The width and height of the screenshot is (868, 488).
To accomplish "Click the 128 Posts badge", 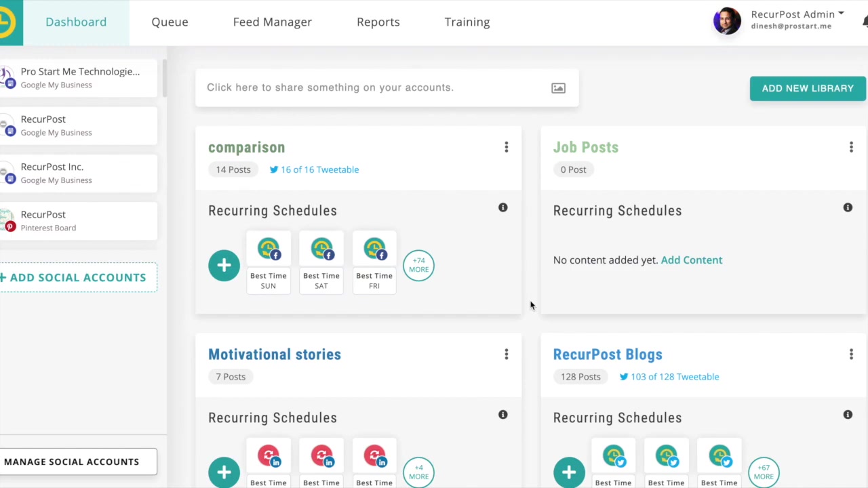I will pyautogui.click(x=580, y=377).
